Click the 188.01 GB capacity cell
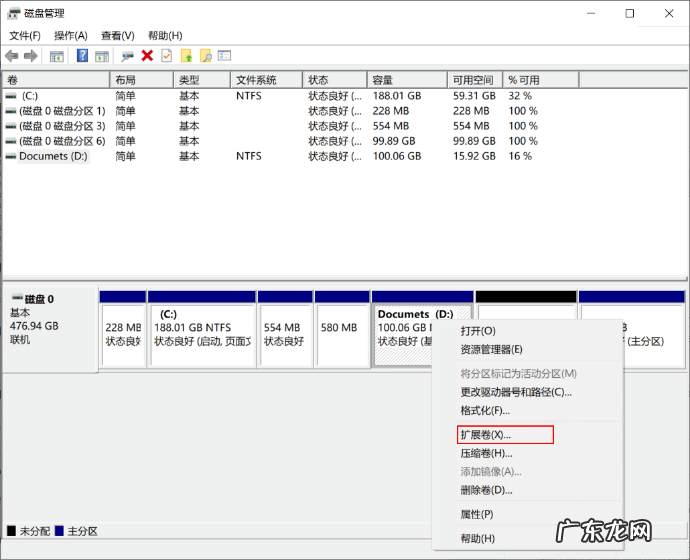The image size is (690, 560). (397, 96)
